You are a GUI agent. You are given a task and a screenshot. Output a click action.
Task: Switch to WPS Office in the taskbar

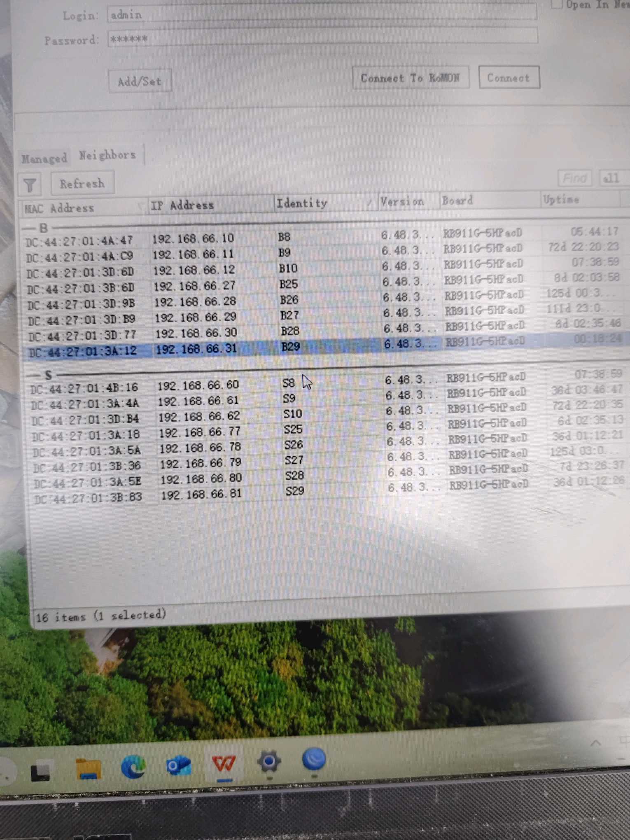click(224, 764)
